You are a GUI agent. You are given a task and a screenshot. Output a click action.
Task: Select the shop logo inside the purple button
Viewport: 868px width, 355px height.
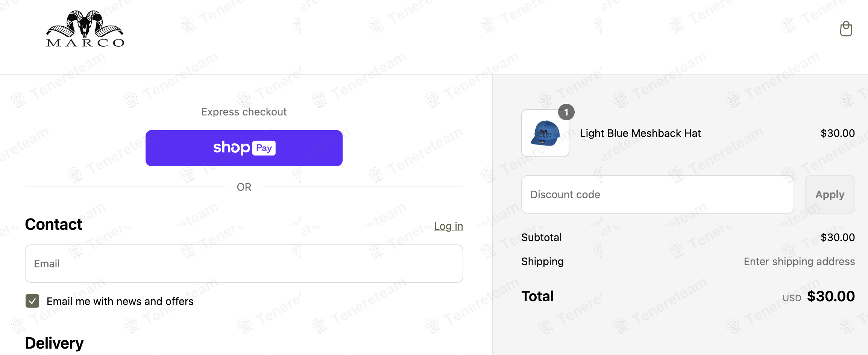231,148
